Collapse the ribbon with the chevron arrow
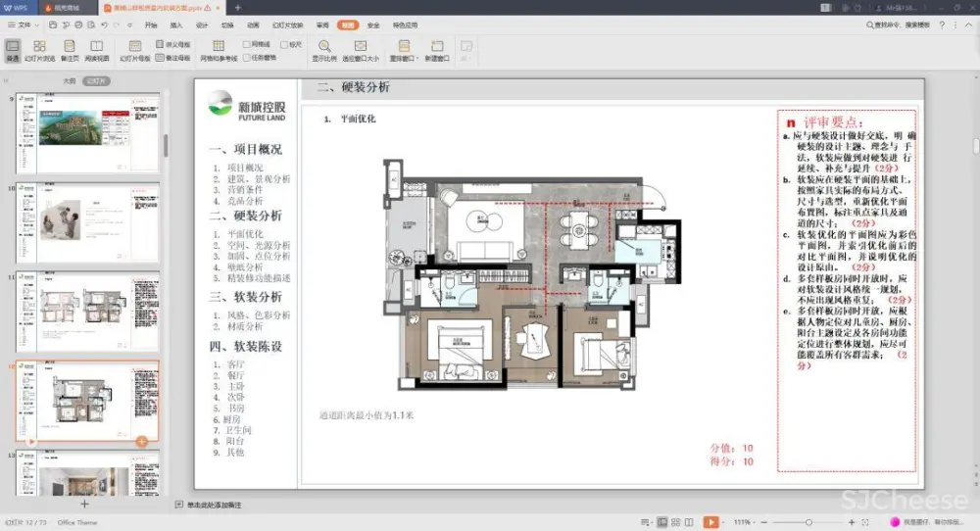The height and width of the screenshot is (531, 980). [970, 24]
